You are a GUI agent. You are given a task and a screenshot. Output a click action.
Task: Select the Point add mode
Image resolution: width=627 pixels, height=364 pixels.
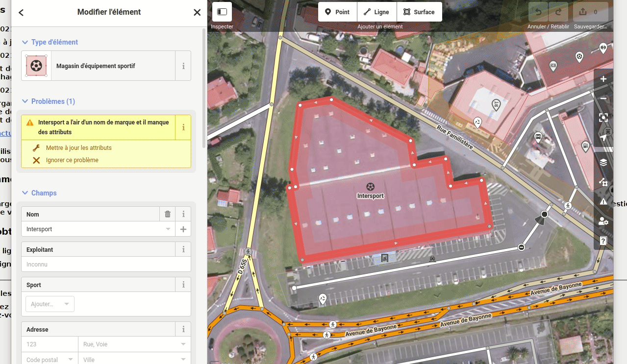click(x=337, y=12)
